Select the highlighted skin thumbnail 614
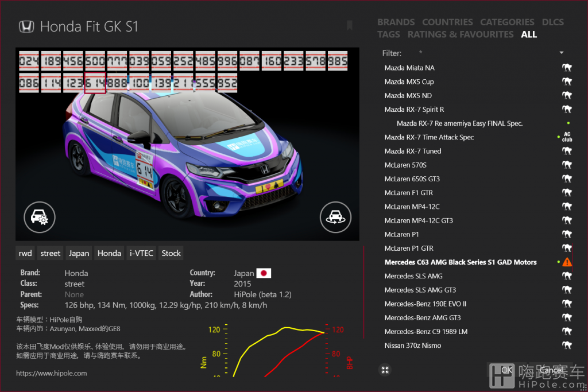The image size is (588, 392). click(x=95, y=83)
